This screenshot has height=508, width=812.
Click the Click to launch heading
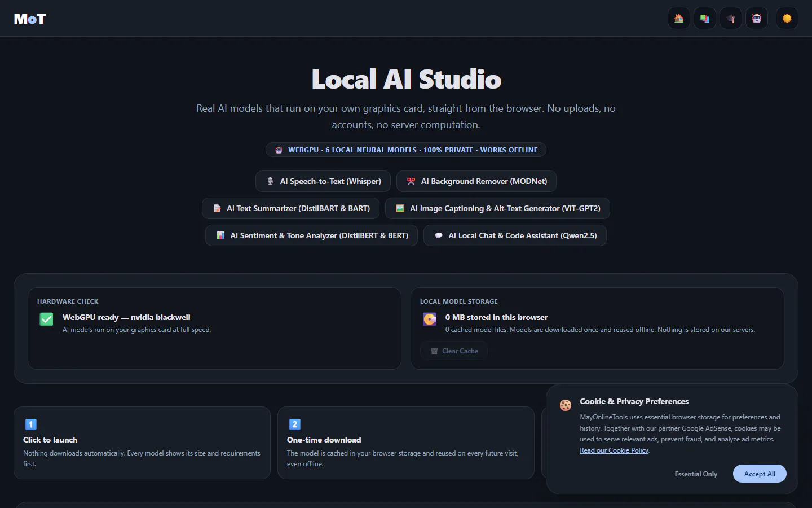coord(50,440)
